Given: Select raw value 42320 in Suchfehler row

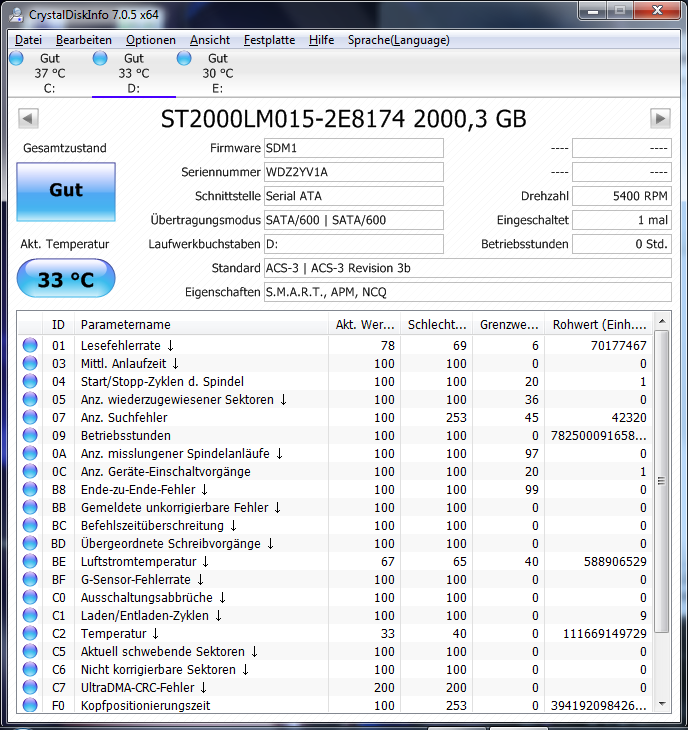Looking at the screenshot, I should pos(628,417).
